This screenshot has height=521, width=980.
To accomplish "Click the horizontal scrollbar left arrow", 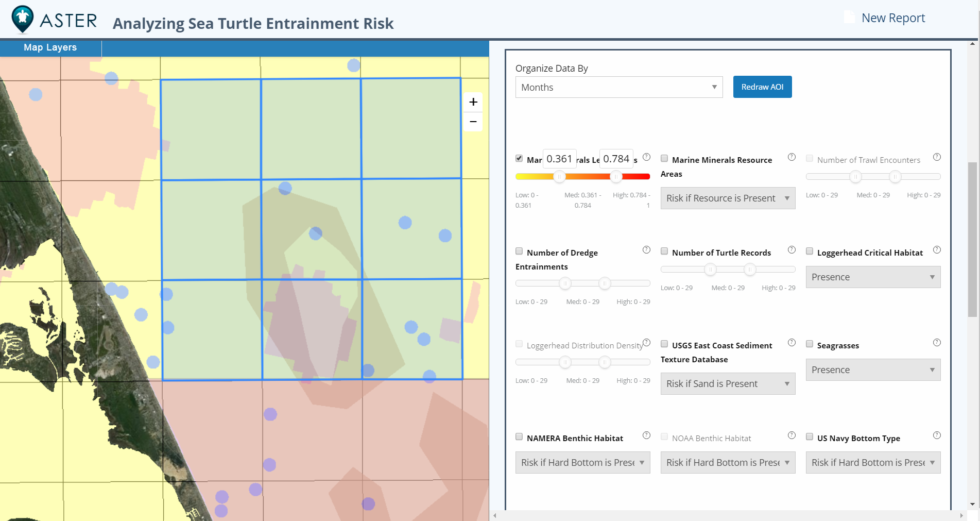I will (x=495, y=515).
